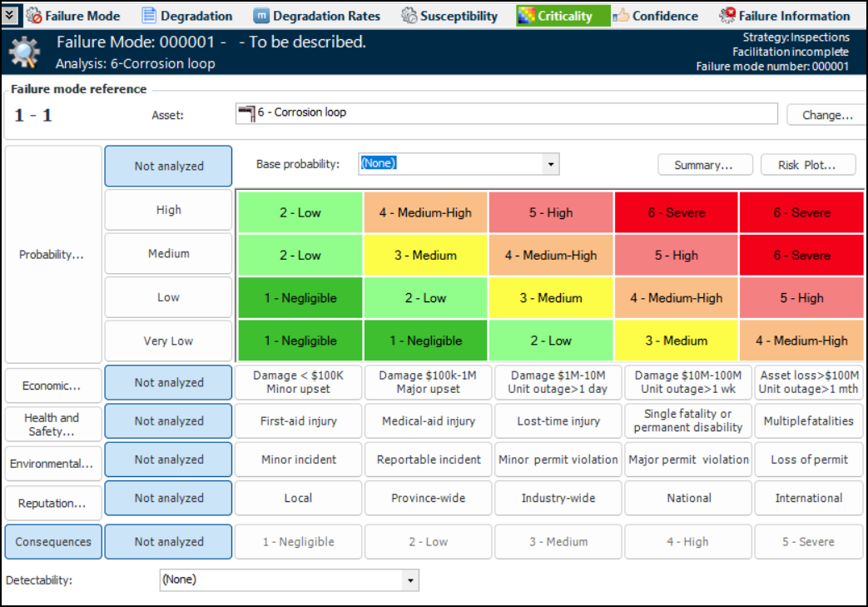Click the Summary... button
The image size is (868, 607).
(704, 165)
